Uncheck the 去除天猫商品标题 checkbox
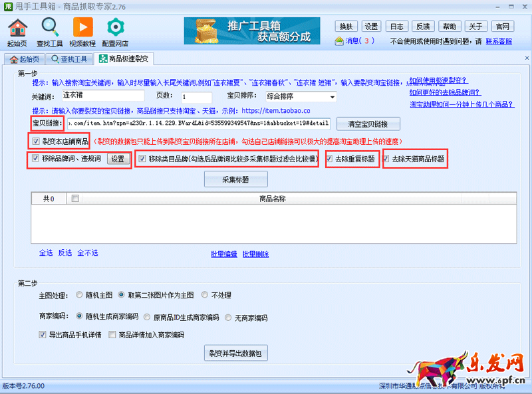The image size is (532, 394). [386, 159]
